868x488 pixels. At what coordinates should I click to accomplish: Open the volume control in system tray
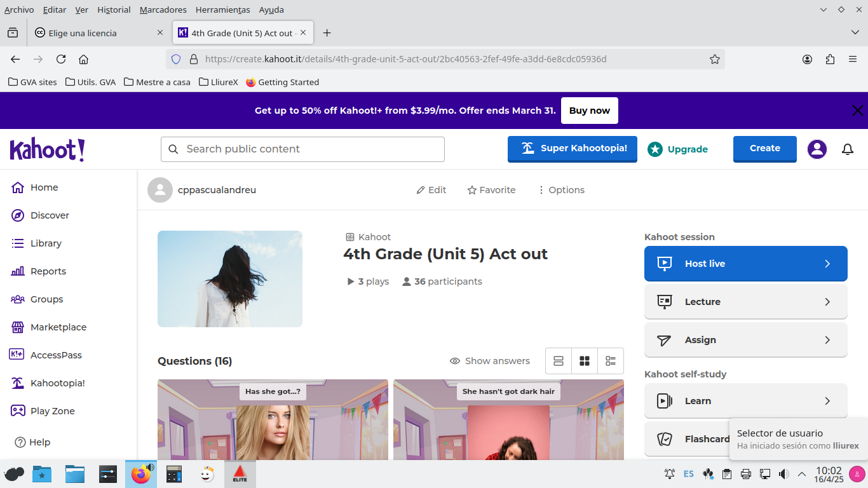pyautogui.click(x=784, y=474)
